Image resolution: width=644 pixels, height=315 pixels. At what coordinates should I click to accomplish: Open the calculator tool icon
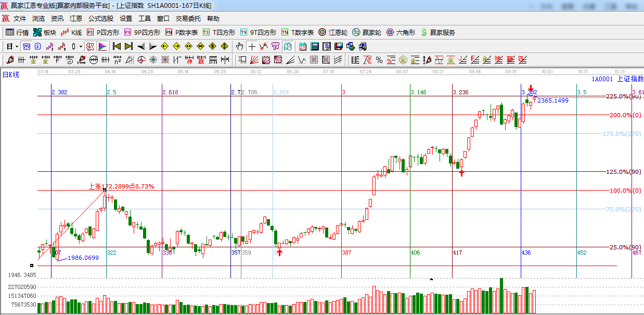coord(314,46)
